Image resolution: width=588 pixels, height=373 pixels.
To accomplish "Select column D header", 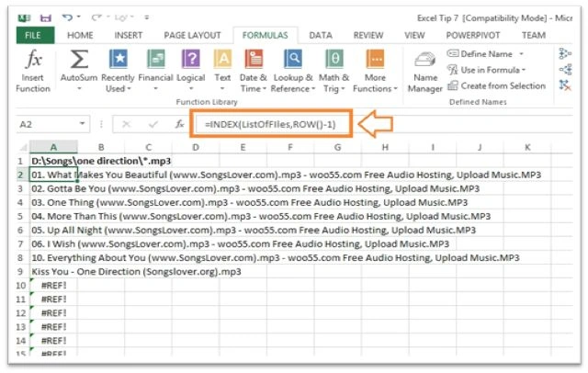I will [x=196, y=147].
